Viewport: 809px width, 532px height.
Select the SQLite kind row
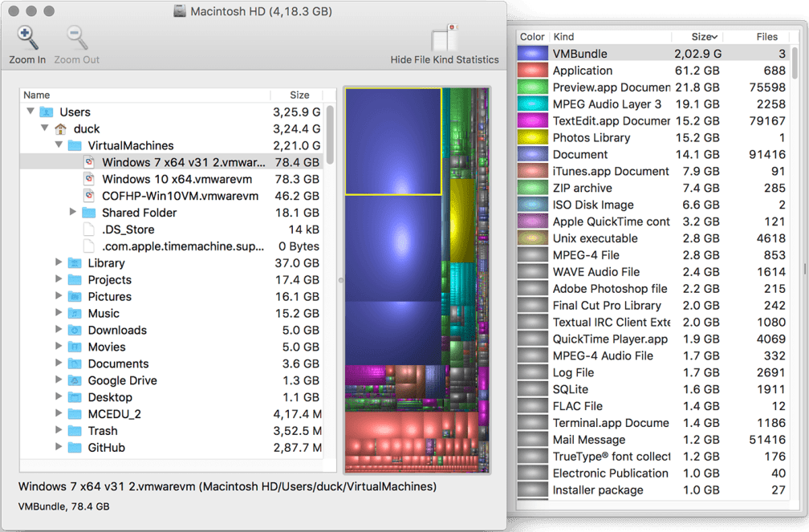[x=653, y=389]
